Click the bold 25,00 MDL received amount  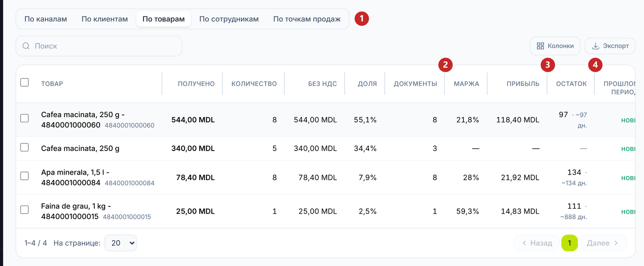(195, 211)
